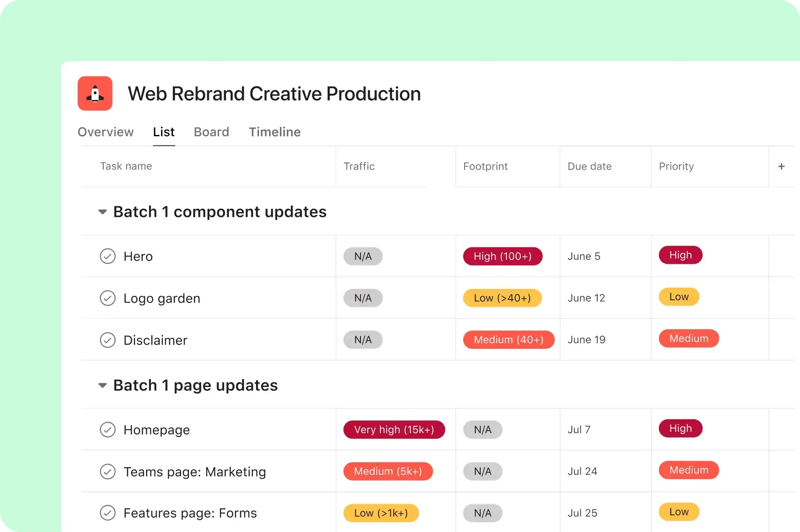Click the Traffic column header
This screenshot has width=800, height=532.
[x=359, y=166]
